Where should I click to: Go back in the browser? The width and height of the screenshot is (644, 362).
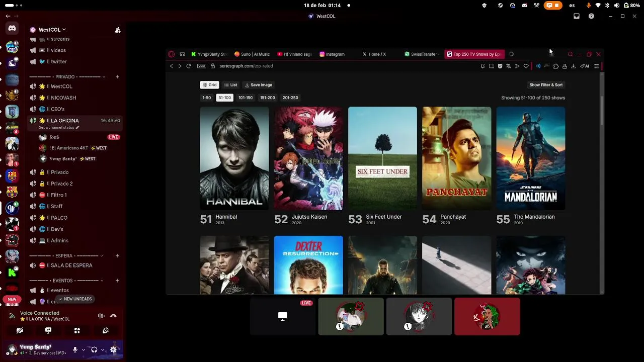(x=171, y=66)
